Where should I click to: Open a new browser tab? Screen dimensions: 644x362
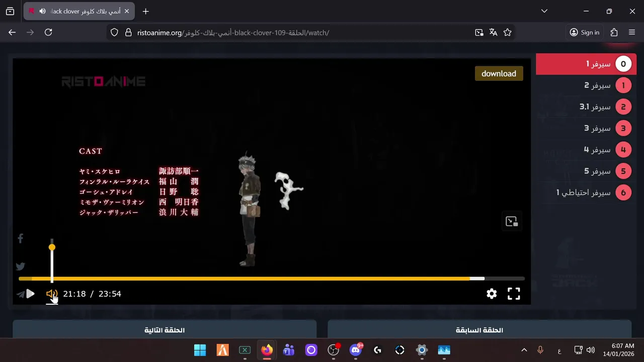point(145,11)
